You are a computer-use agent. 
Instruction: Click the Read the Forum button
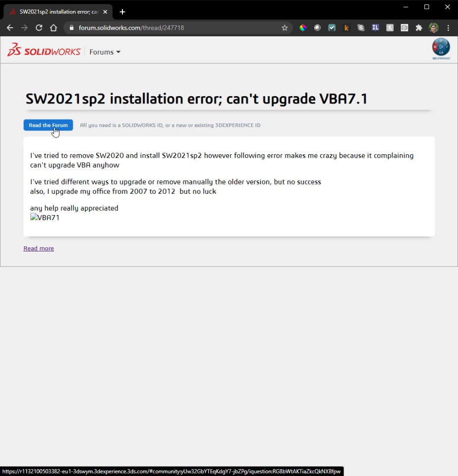click(x=48, y=125)
